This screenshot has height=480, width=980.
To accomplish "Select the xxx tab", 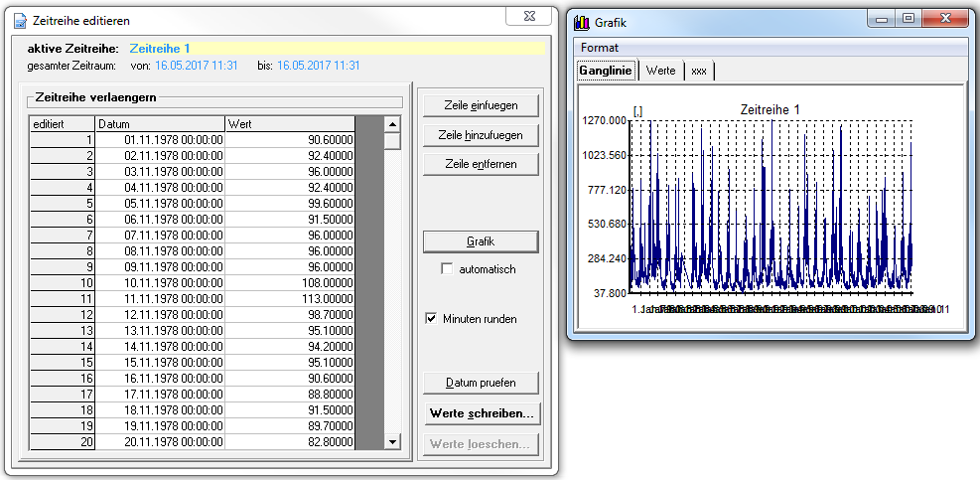I will pos(699,71).
